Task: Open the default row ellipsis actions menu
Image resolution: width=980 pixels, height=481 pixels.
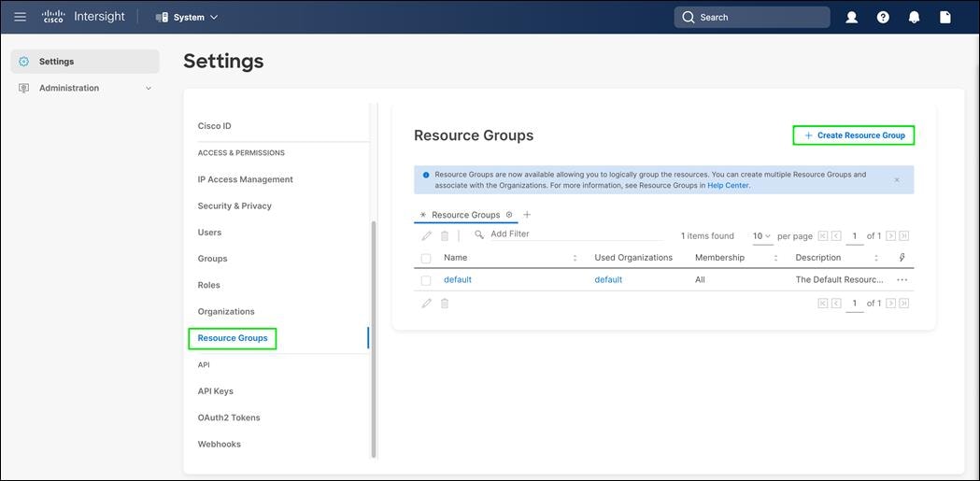Action: (902, 280)
